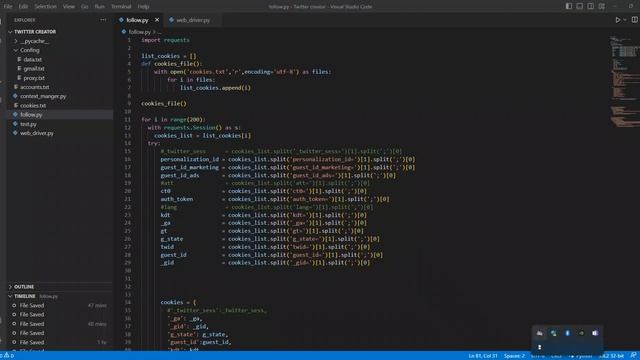Expand the __pycache__ folder

[34, 41]
